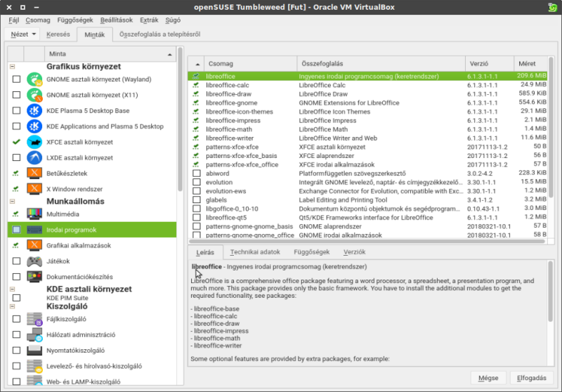Click the GNOME (X11) pattern icon

[34, 95]
